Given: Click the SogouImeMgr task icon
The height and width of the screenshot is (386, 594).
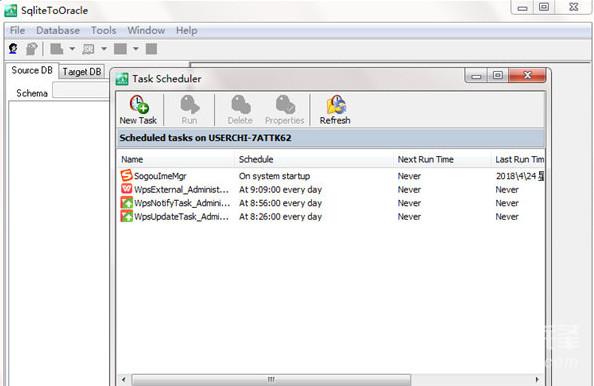Looking at the screenshot, I should click(127, 175).
